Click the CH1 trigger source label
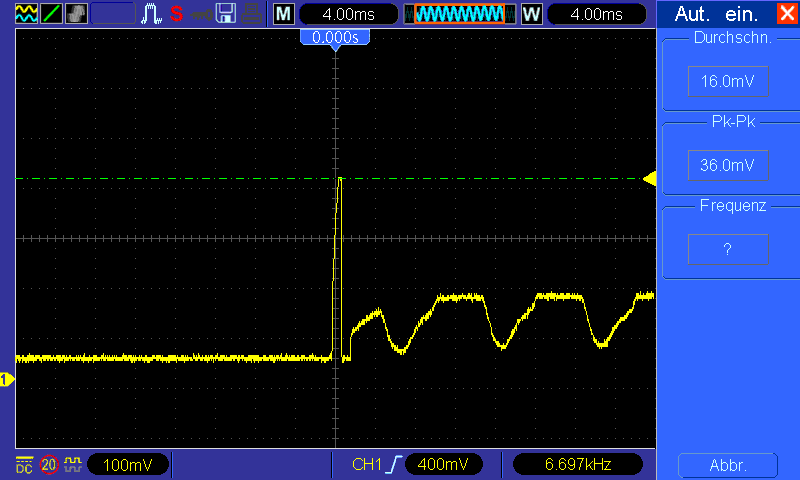This screenshot has height=480, width=800. 366,465
